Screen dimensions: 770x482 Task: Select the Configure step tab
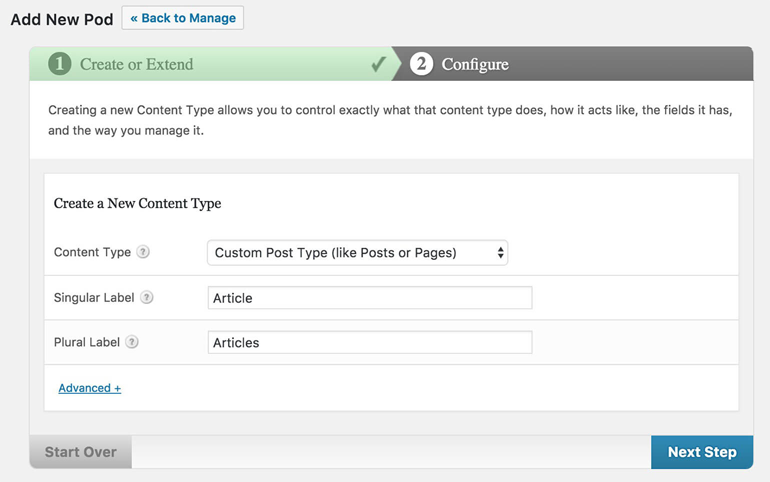pyautogui.click(x=475, y=64)
